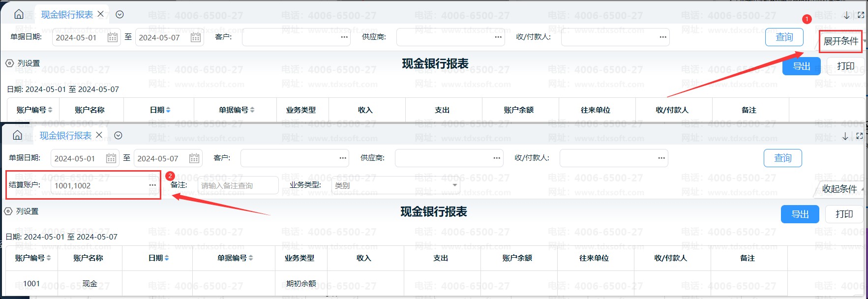Open the tab list dropdown in the lower panel
The width and height of the screenshot is (868, 299).
[x=118, y=135]
